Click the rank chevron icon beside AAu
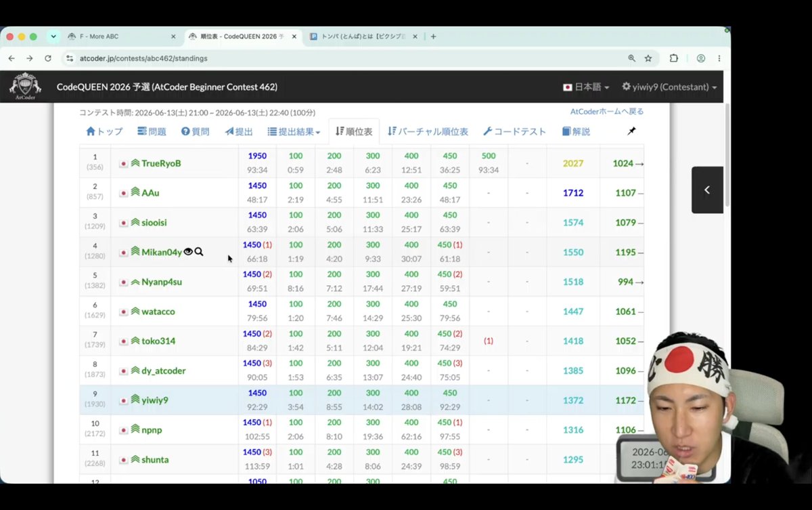 coord(135,193)
